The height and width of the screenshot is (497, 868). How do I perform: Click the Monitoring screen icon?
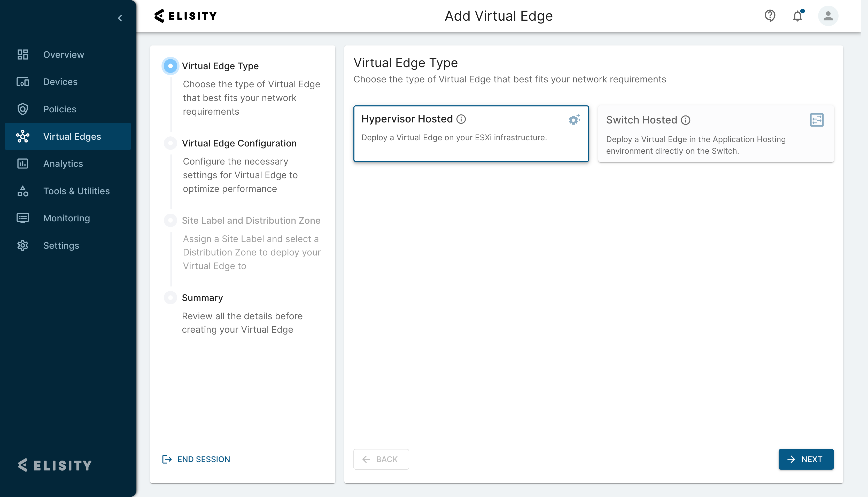pyautogui.click(x=22, y=218)
